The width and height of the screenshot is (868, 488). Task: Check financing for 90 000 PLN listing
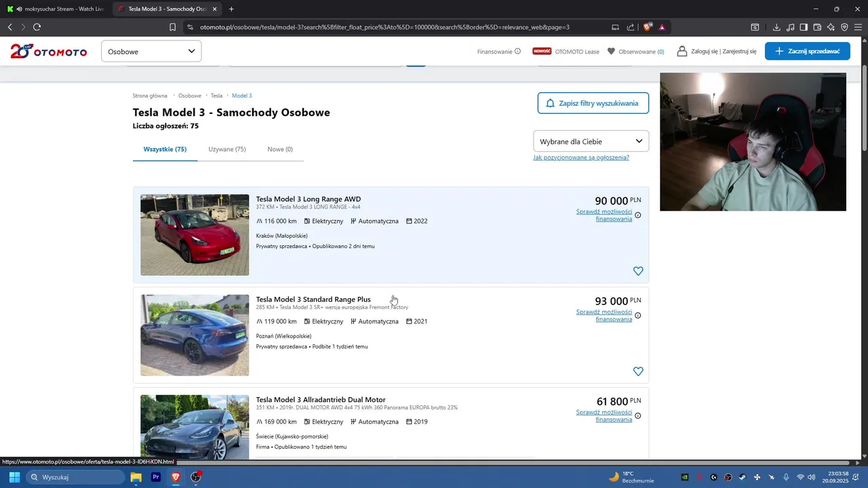604,215
